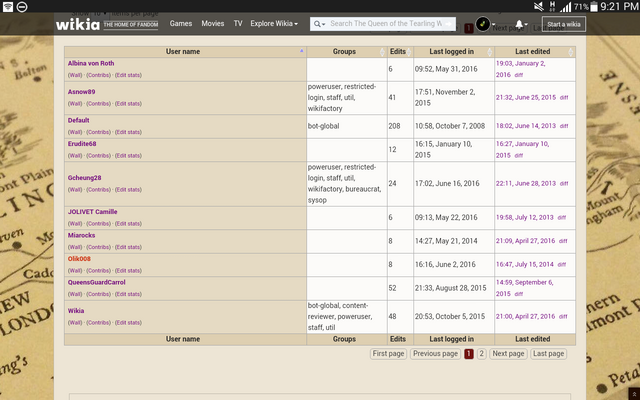Open diff for Olik008 last edit
Screen dimensions: 640x400
coord(562,265)
